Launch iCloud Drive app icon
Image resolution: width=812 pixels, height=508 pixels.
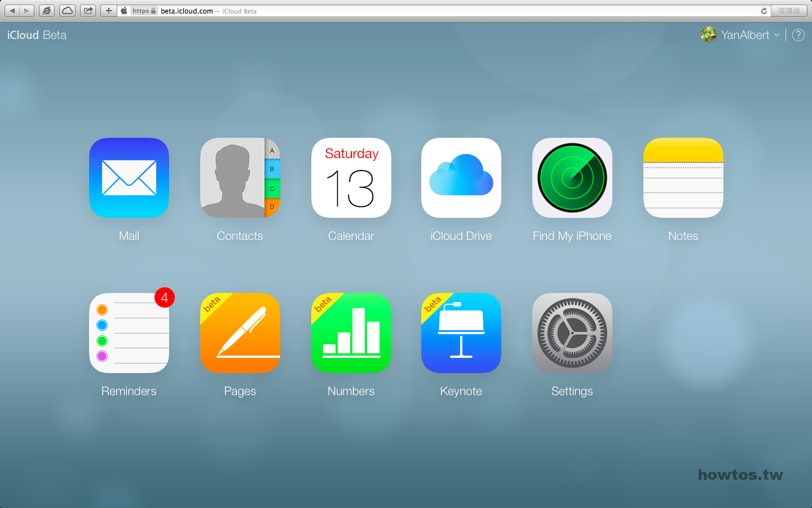pos(461,178)
